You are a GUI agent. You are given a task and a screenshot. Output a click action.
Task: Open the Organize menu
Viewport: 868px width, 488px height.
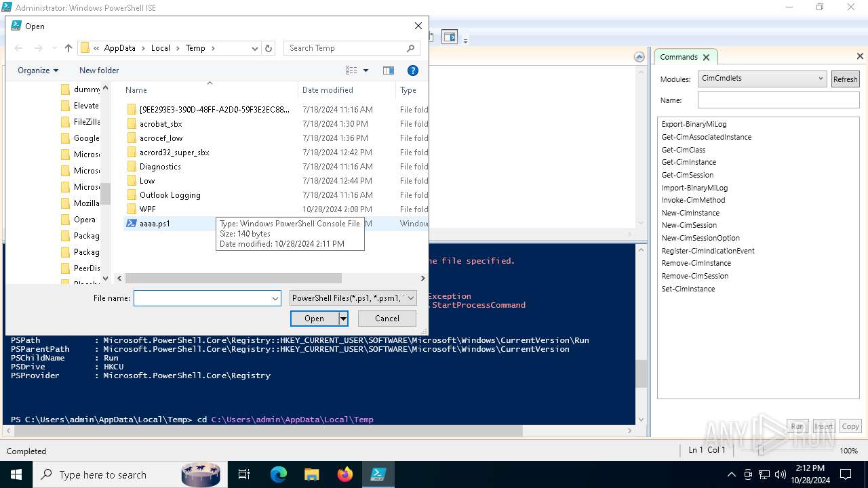coord(38,70)
